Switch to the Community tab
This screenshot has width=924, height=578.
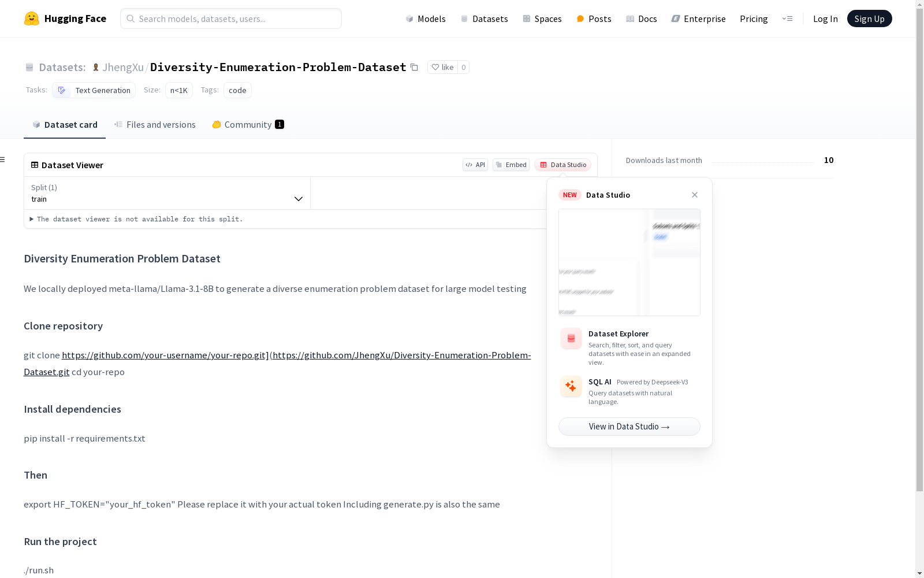coord(248,125)
